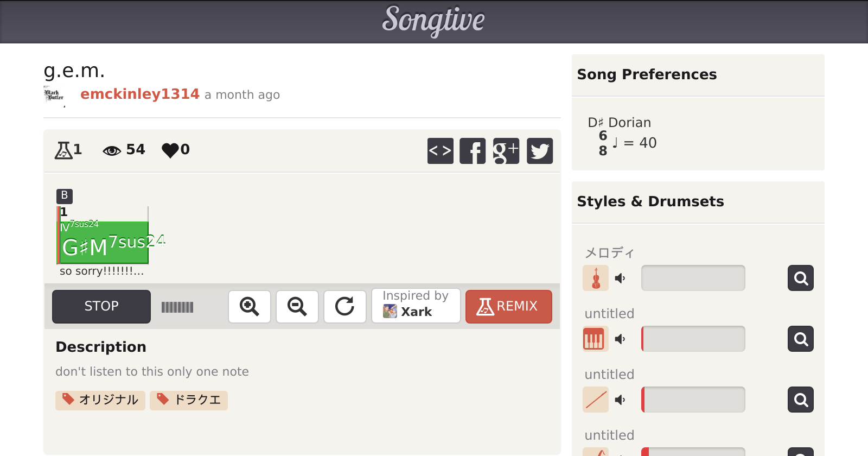The image size is (868, 456).
Task: Click the embed code icon
Action: pos(440,151)
